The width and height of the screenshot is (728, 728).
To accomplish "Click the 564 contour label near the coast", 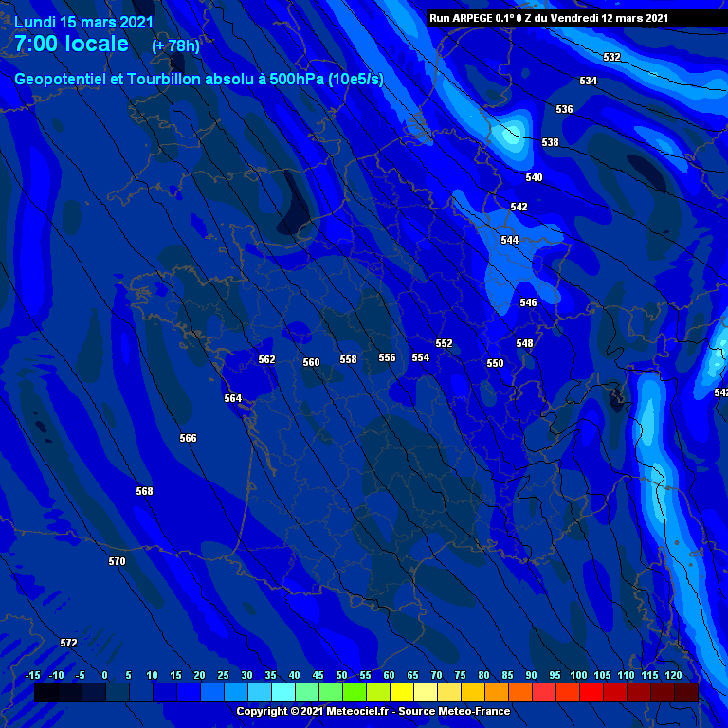I will (232, 398).
